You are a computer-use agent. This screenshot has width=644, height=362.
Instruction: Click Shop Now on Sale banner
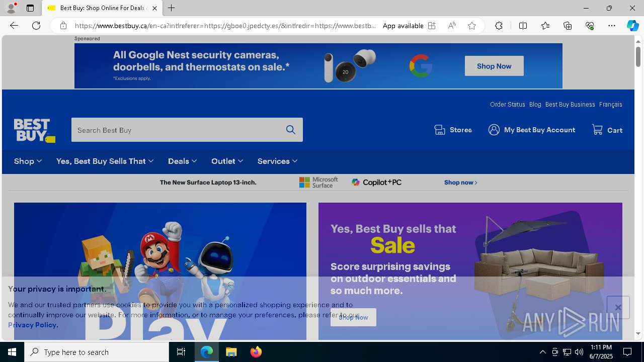353,317
